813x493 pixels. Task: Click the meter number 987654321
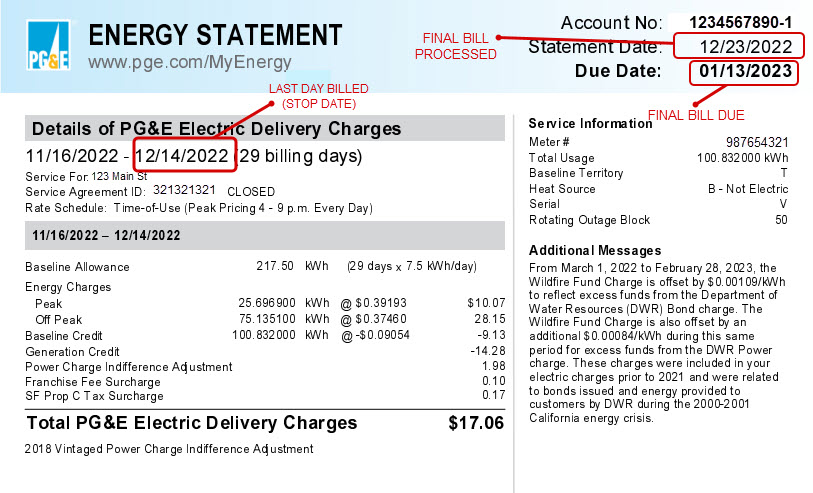pyautogui.click(x=757, y=142)
